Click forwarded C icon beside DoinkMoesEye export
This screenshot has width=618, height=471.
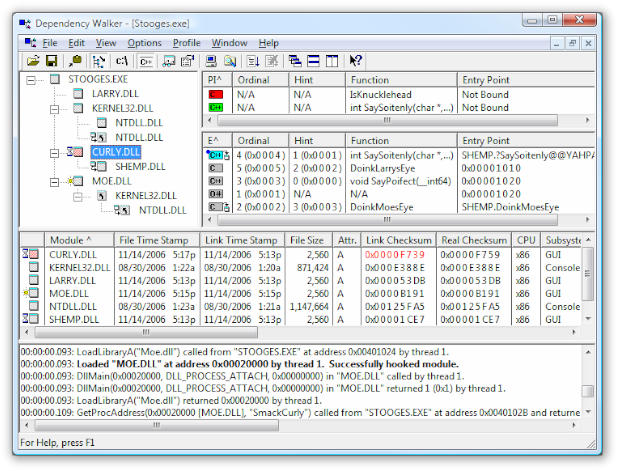(x=219, y=207)
